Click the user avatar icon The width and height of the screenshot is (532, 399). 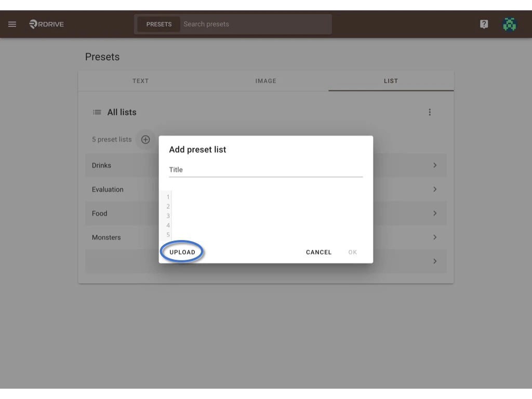pos(510,24)
